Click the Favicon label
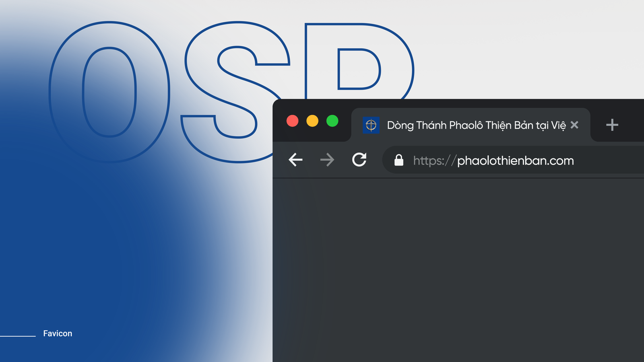Screen dimensions: 644x362 (58, 333)
